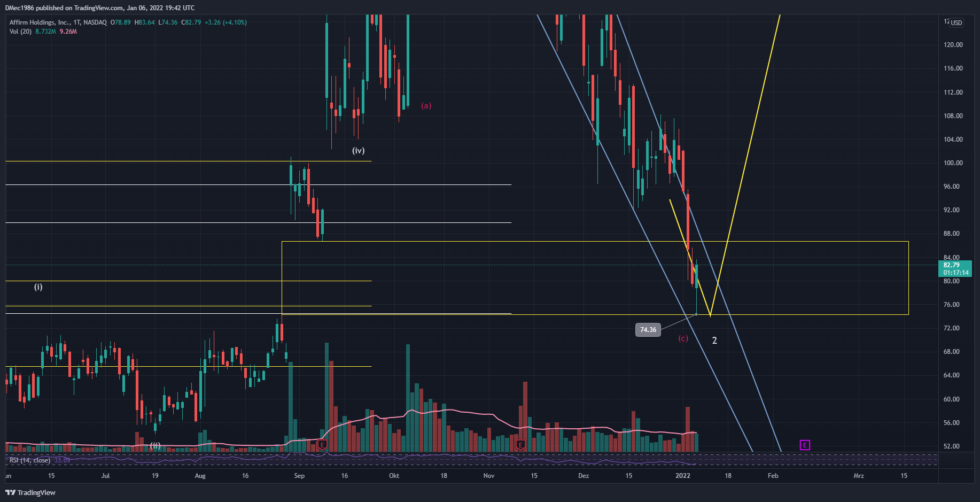Click the +3.26 (+4.10%) change value
This screenshot has height=502, width=980.
[226, 22]
